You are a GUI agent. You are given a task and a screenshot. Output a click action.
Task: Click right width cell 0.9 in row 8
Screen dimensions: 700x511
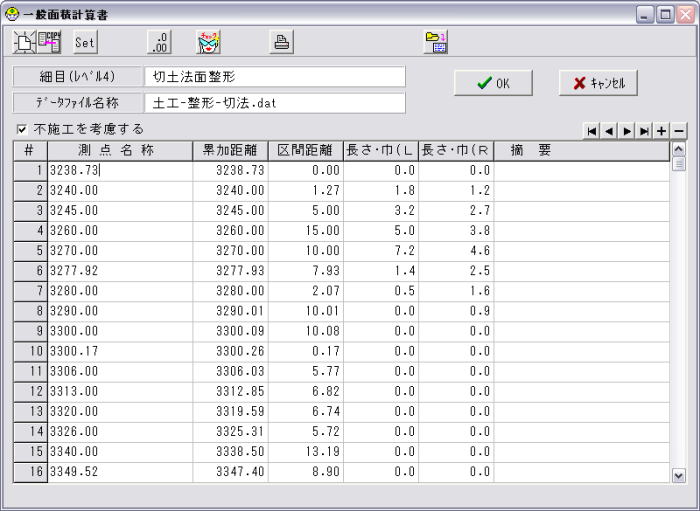pyautogui.click(x=456, y=312)
